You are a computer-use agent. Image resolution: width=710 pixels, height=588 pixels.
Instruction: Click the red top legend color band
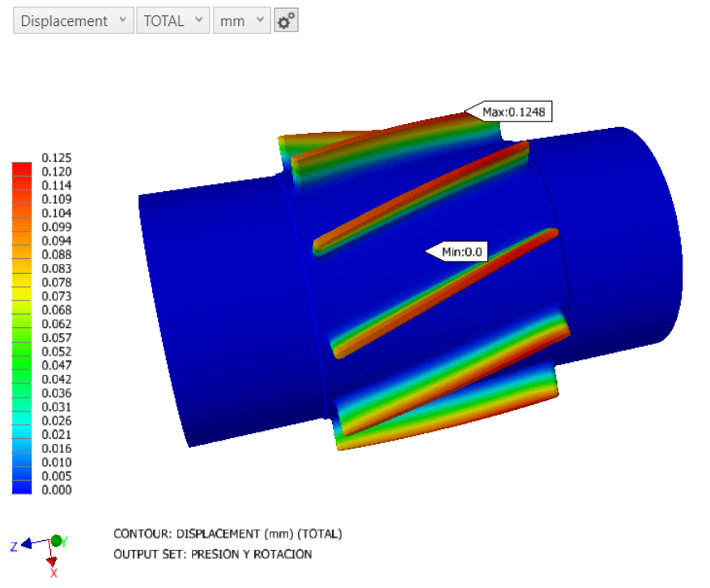[x=22, y=168]
